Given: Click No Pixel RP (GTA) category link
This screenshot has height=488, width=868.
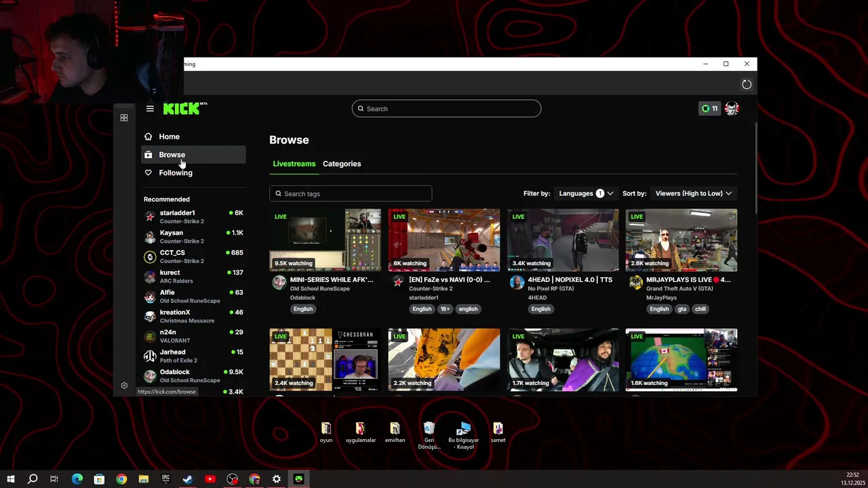Looking at the screenshot, I should pyautogui.click(x=551, y=289).
